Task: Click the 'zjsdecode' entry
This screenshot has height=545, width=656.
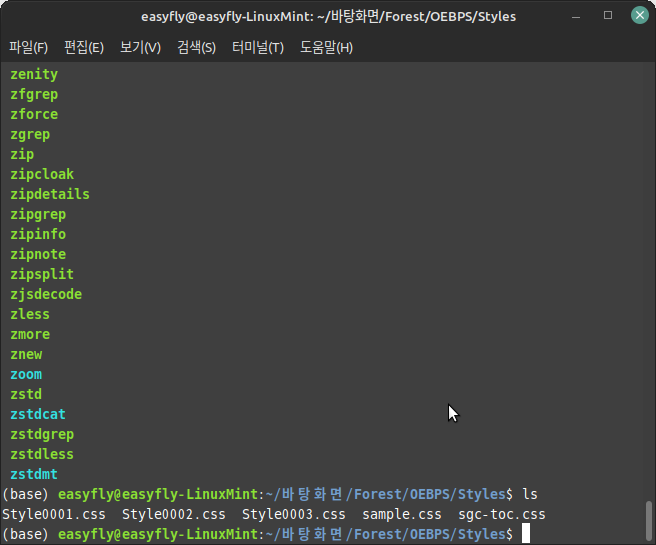Action: 46,294
